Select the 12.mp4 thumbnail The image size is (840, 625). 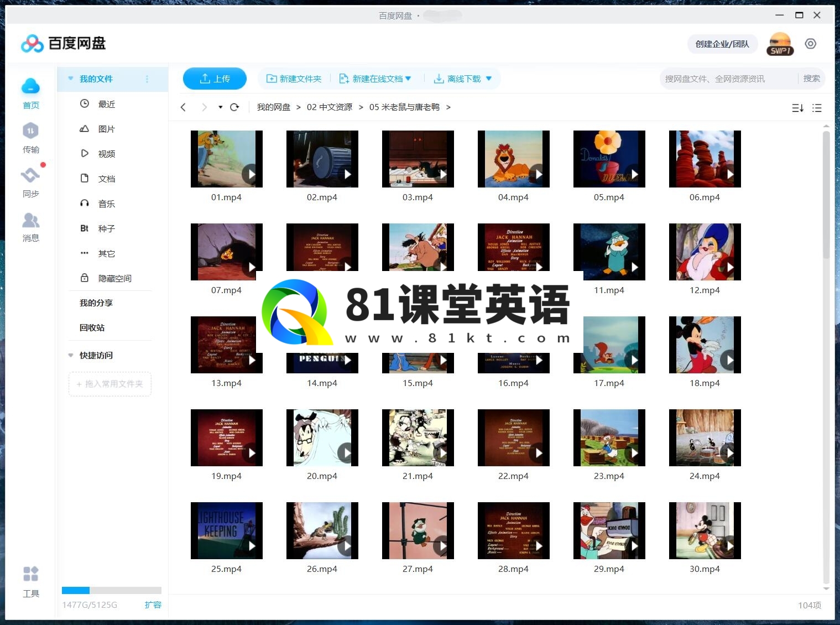tap(705, 252)
